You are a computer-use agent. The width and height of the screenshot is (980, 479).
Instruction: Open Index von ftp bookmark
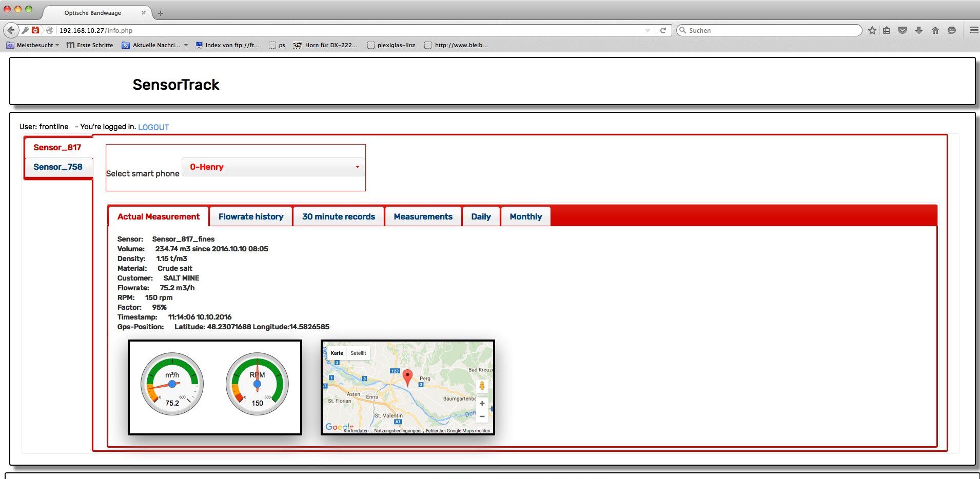pyautogui.click(x=228, y=45)
